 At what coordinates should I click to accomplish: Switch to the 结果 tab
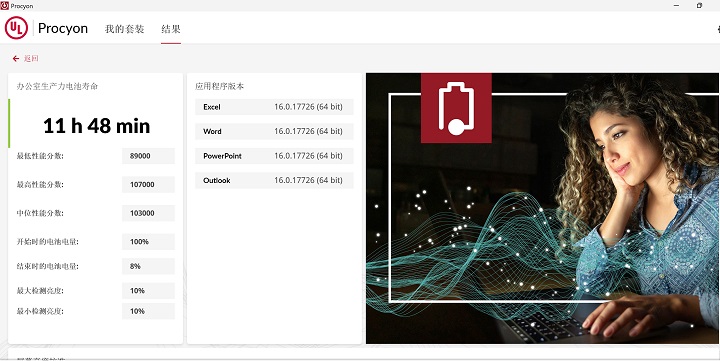click(x=171, y=29)
